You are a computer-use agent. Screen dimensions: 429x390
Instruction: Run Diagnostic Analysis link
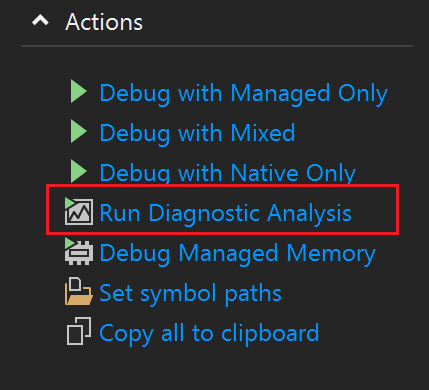(226, 213)
